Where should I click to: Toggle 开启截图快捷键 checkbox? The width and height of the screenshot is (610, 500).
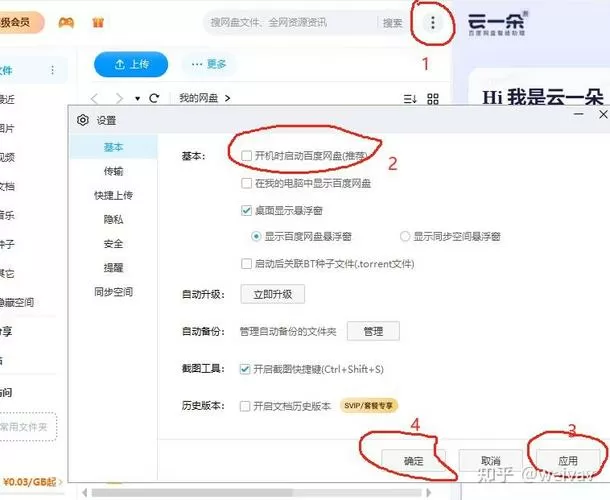coord(245,369)
